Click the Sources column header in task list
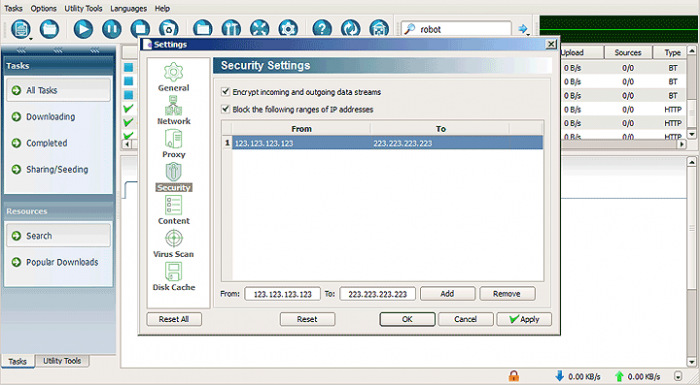The height and width of the screenshot is (385, 700). (x=628, y=52)
